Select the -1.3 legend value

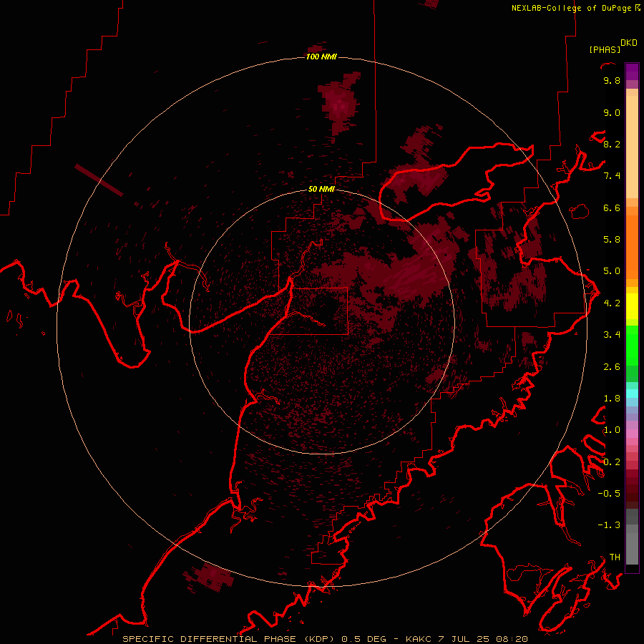pos(609,525)
